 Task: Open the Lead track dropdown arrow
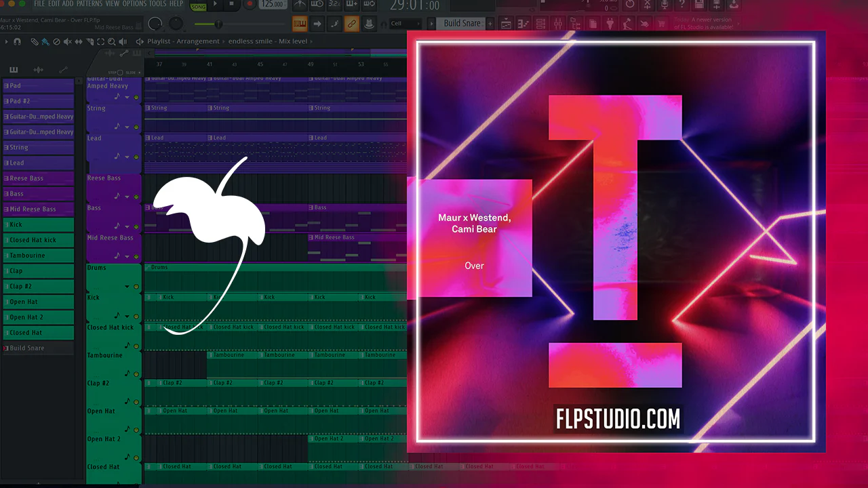[x=127, y=157]
